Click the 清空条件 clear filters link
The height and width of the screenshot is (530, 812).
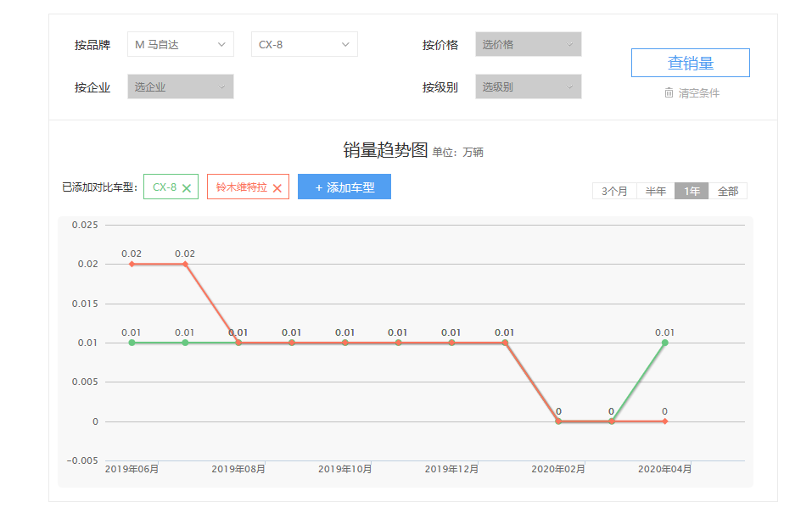pyautogui.click(x=698, y=93)
